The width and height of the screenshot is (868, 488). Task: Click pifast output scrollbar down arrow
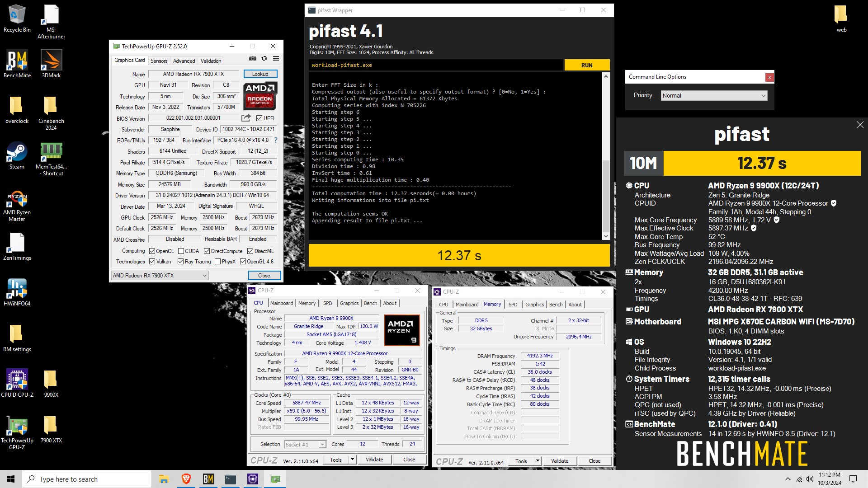point(606,236)
